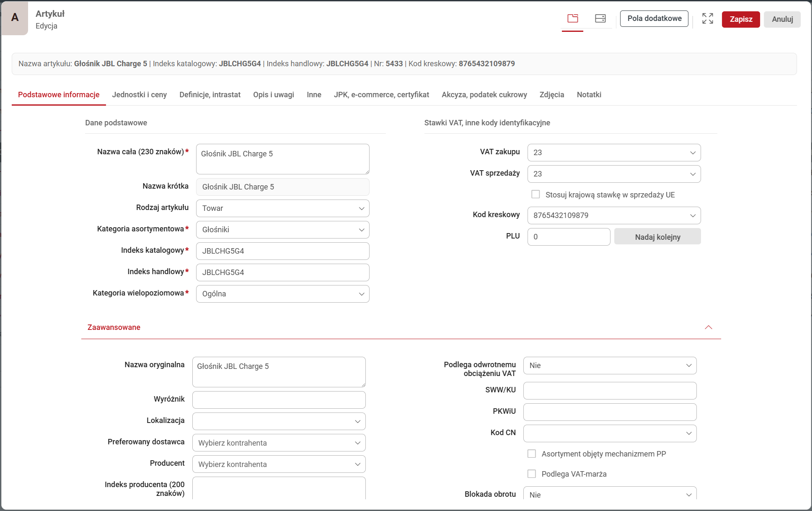812x511 pixels.
Task: Open the Kod kreskowy dropdown arrow
Action: coord(693,215)
